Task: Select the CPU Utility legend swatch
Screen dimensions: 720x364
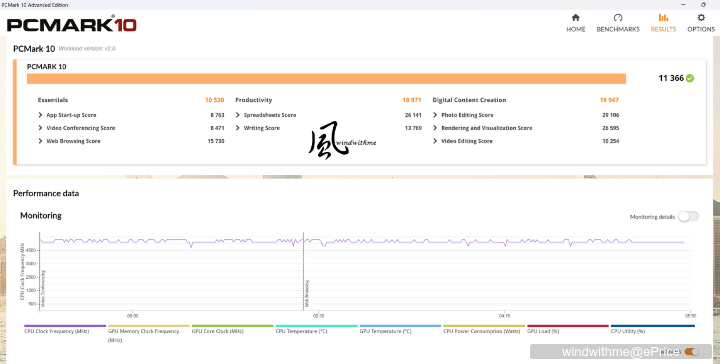Action: [x=652, y=326]
